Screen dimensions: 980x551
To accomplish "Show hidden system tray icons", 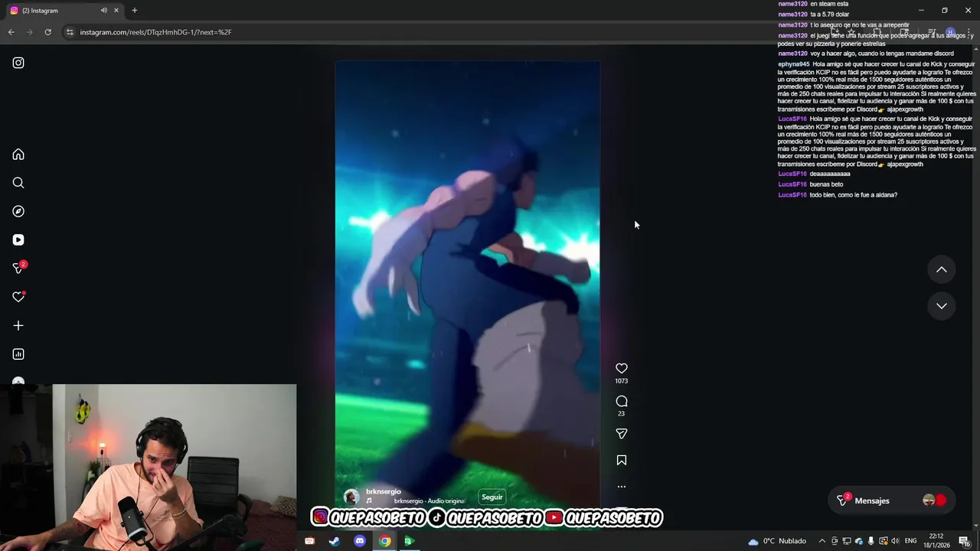I will pos(822,541).
